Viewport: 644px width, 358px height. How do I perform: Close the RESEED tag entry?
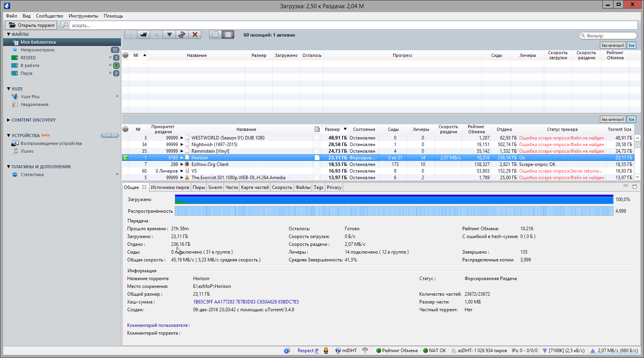(x=110, y=58)
